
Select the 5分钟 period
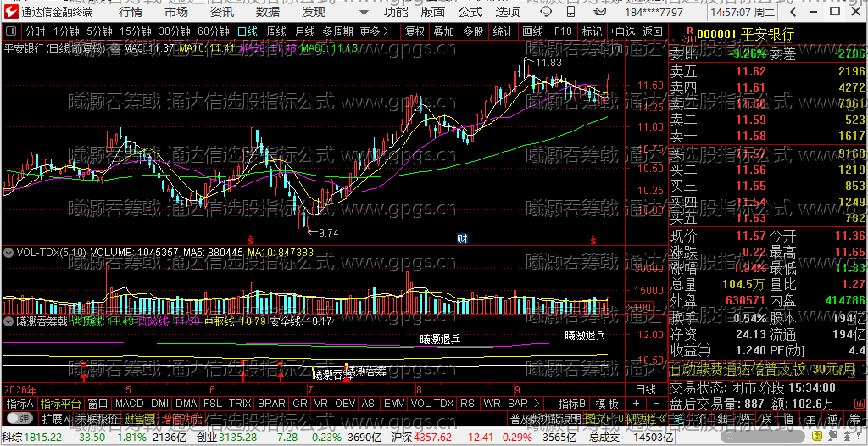tap(98, 31)
